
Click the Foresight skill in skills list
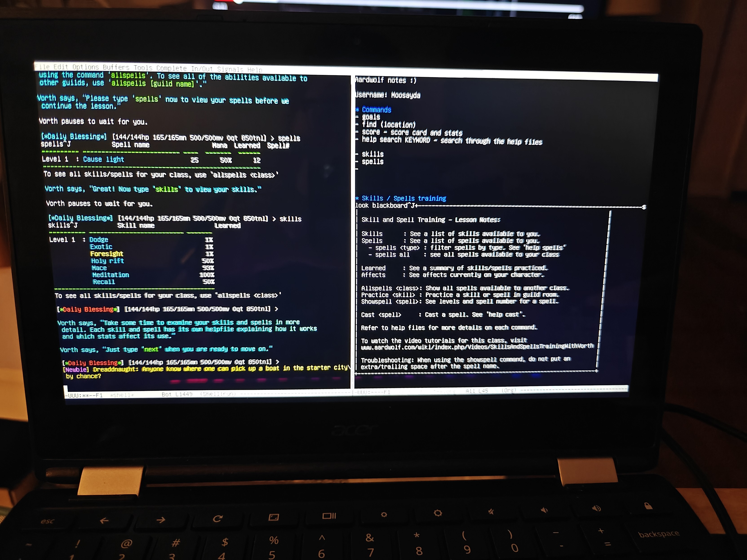pos(106,254)
